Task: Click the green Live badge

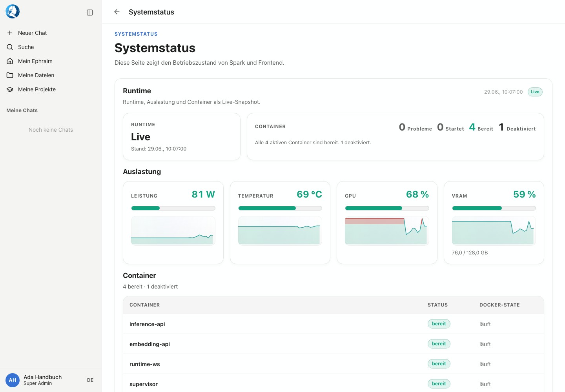Action: point(535,92)
